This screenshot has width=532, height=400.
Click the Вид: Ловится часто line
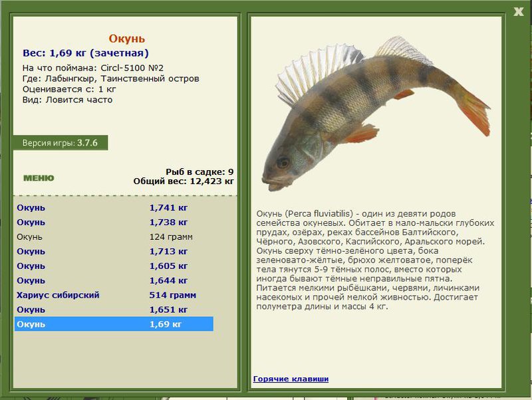click(68, 100)
